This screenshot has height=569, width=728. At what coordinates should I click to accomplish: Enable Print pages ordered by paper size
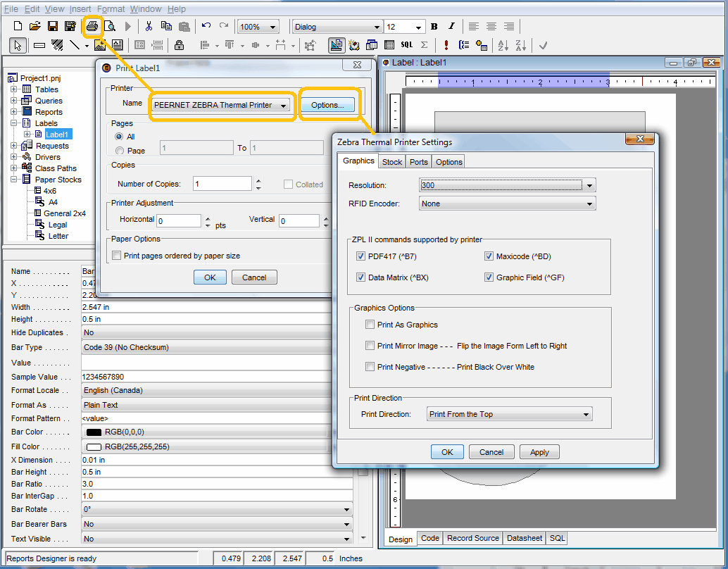(x=117, y=256)
